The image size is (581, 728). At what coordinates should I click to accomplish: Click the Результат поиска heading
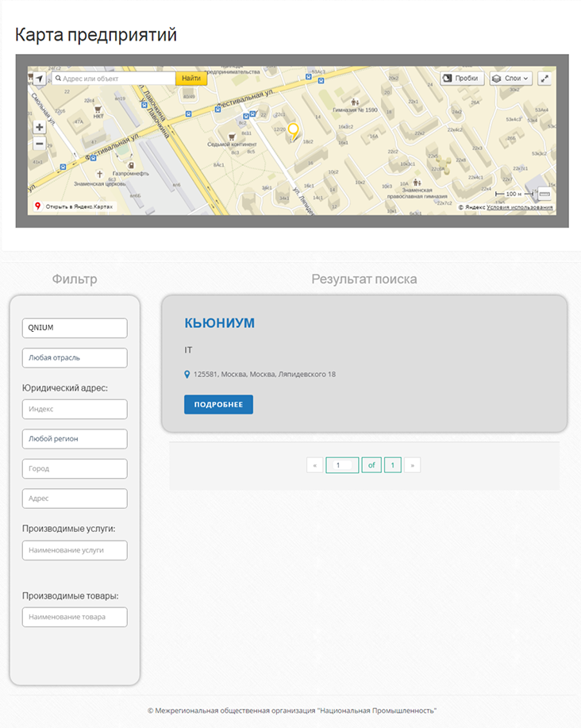tap(364, 279)
